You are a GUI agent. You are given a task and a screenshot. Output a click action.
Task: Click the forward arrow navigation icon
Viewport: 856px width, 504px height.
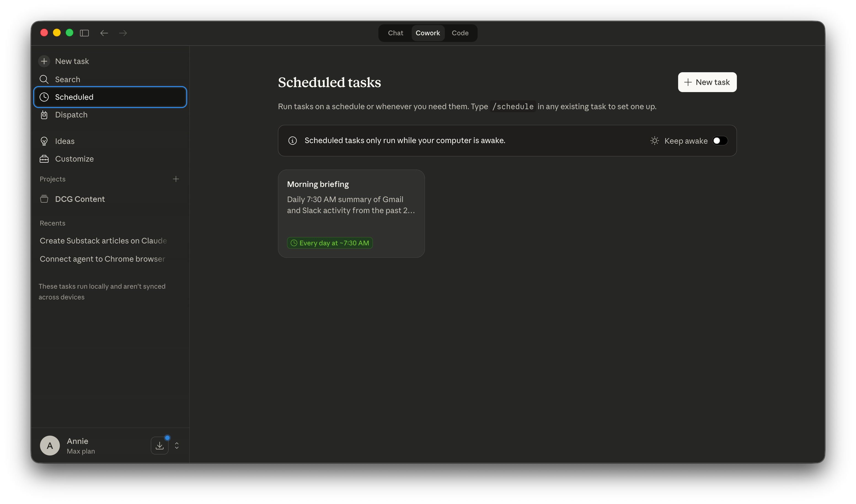123,33
